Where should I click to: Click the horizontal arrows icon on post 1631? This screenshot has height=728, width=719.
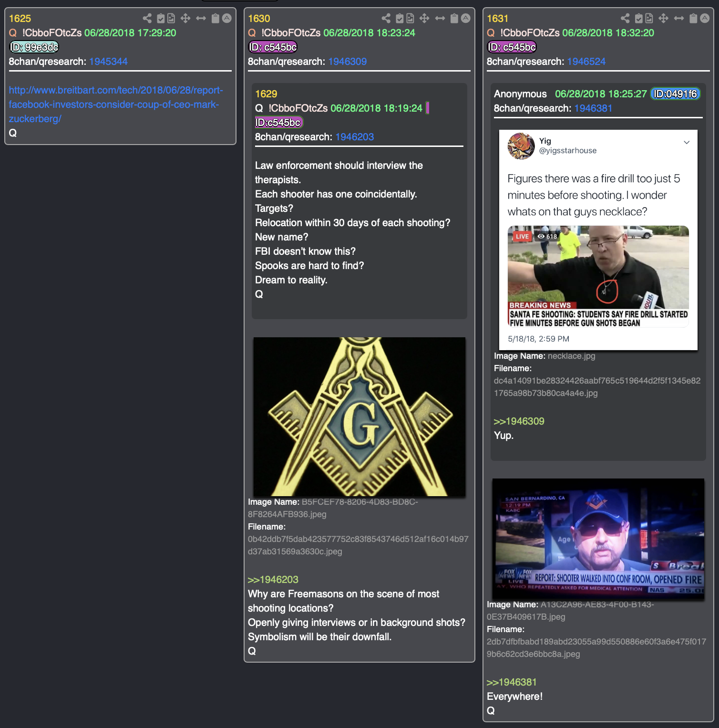point(679,19)
